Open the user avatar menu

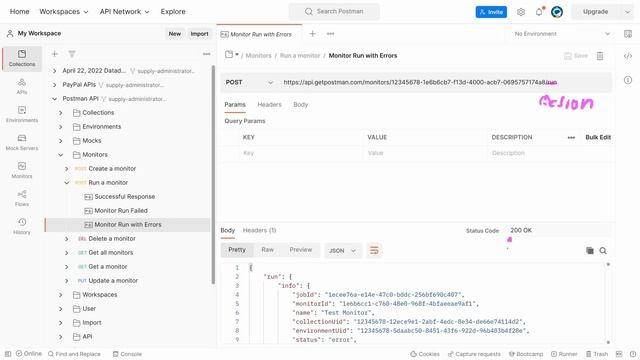[557, 12]
